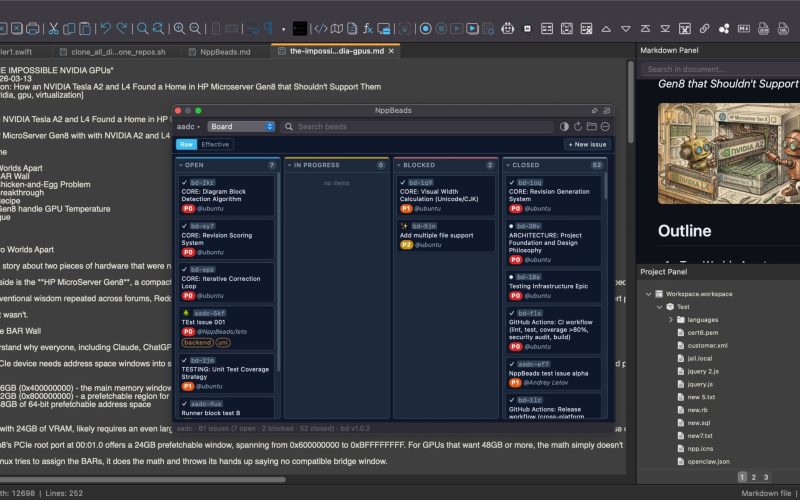The width and height of the screenshot is (800, 500).
Task: Click the refresh icon in NppBeads
Action: pyautogui.click(x=578, y=127)
